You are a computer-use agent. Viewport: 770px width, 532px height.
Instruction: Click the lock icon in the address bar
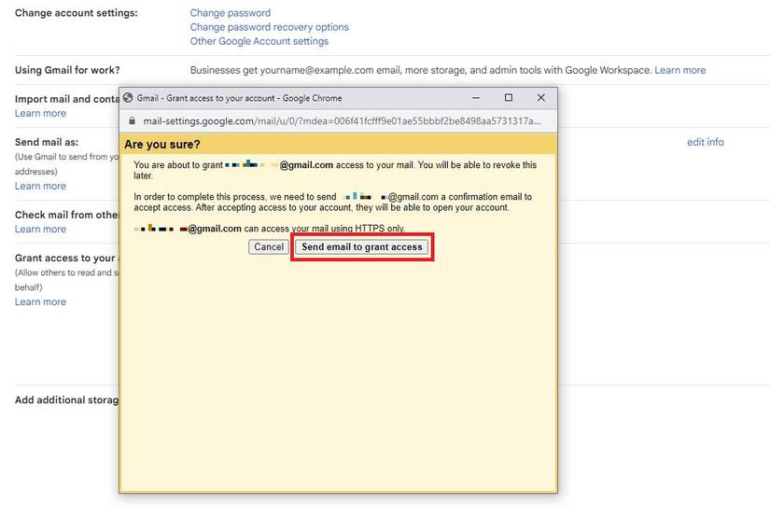(132, 121)
